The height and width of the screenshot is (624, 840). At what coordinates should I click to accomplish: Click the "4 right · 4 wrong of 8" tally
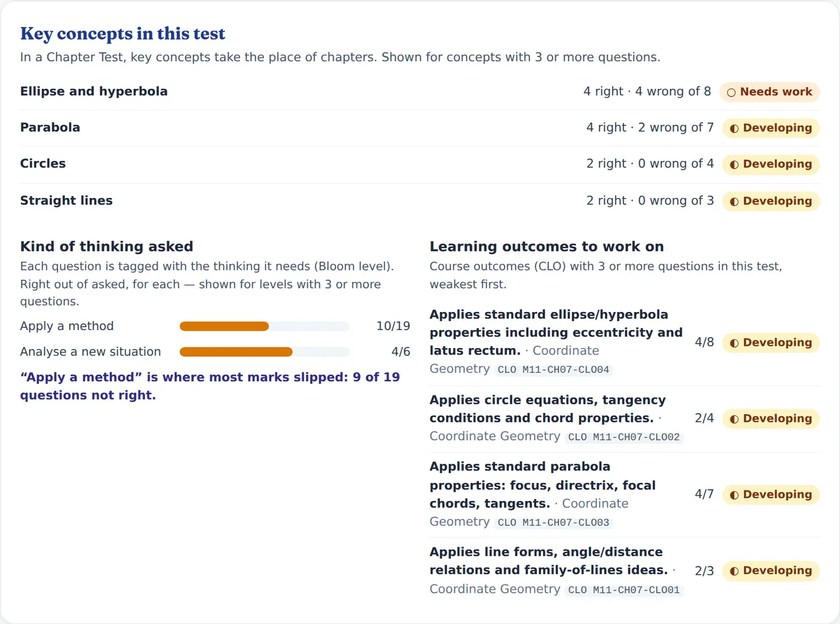(647, 91)
